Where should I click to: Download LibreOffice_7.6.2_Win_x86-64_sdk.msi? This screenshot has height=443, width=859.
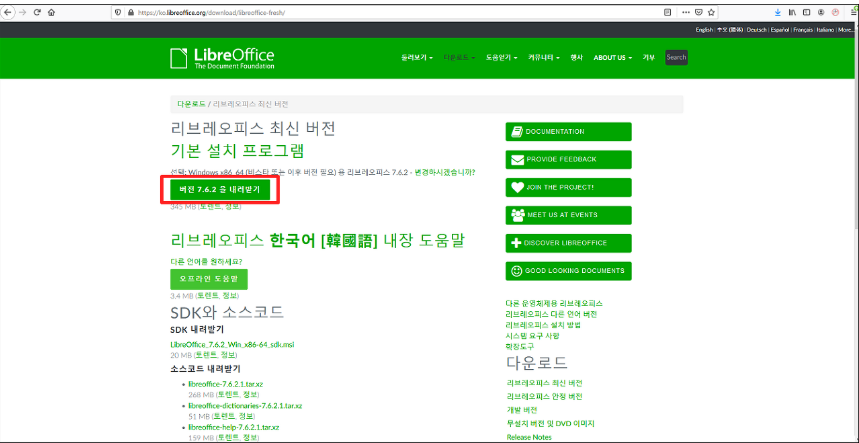[x=233, y=344]
